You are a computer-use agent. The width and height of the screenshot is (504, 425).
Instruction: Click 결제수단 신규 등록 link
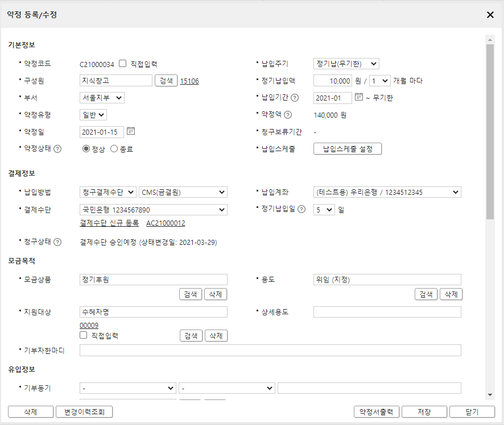tap(109, 223)
